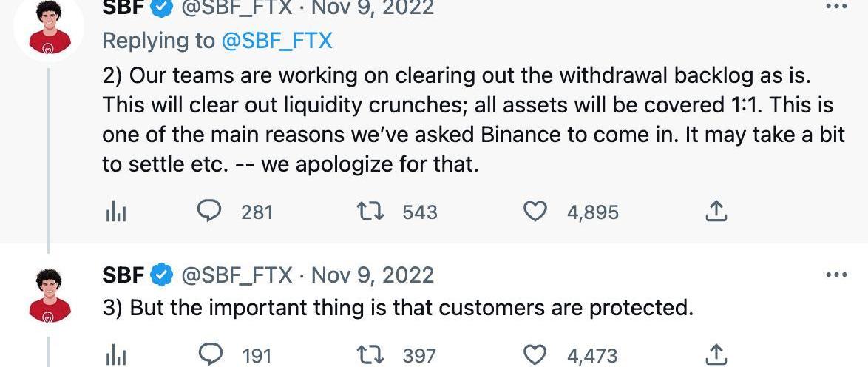The height and width of the screenshot is (367, 868).
Task: Open the Nov 9, 2022 timestamp on the second tweet
Action: click(373, 275)
